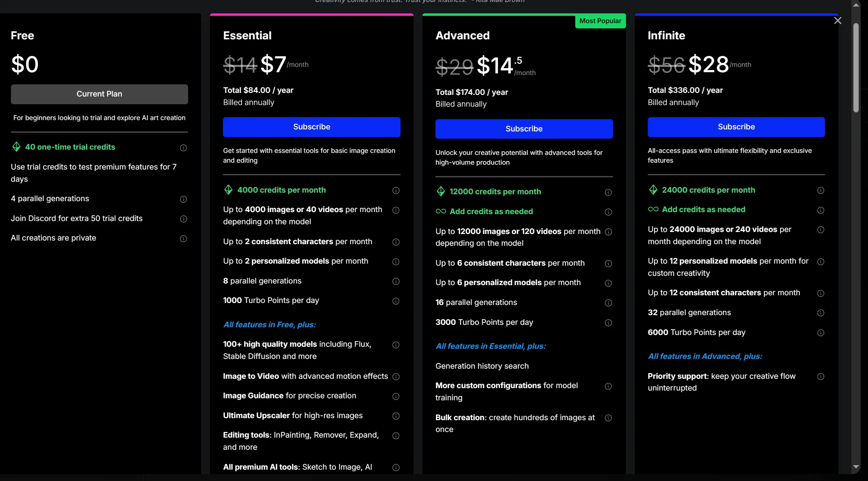Screen dimensions: 868x481
Task: Open info icon for Advanced Add credits as needed
Action: click(608, 212)
